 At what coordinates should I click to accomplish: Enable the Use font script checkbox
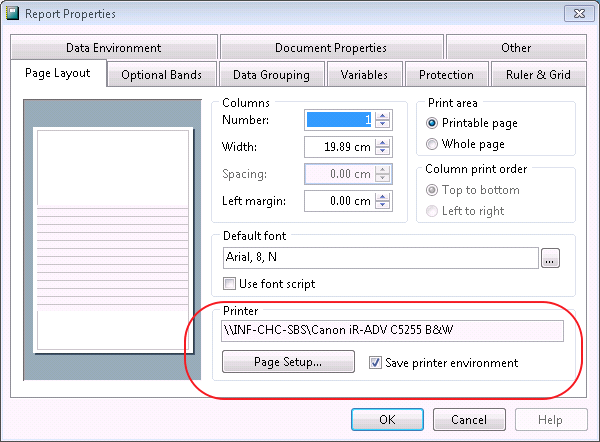click(x=229, y=284)
